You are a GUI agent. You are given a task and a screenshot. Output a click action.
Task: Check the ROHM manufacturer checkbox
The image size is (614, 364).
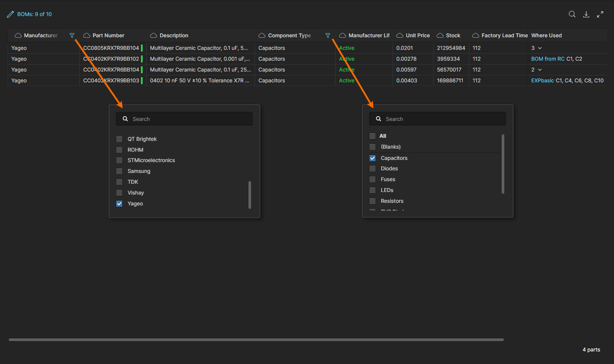pyautogui.click(x=119, y=150)
